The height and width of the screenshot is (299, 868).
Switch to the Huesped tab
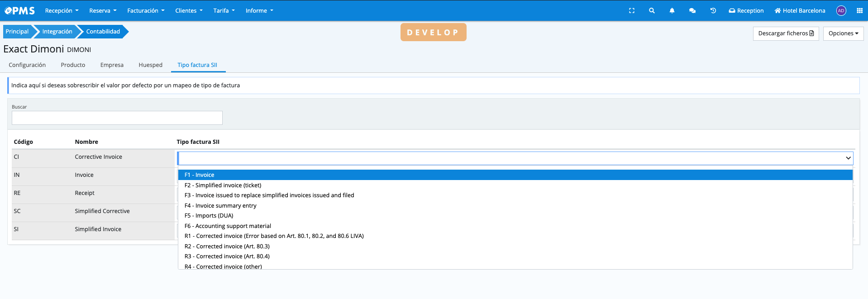coord(150,65)
